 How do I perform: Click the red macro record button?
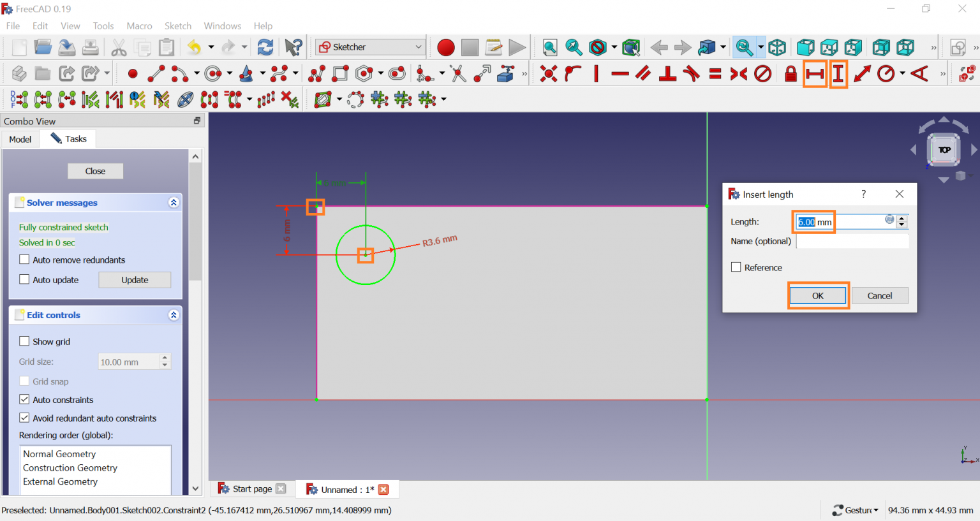(x=446, y=48)
